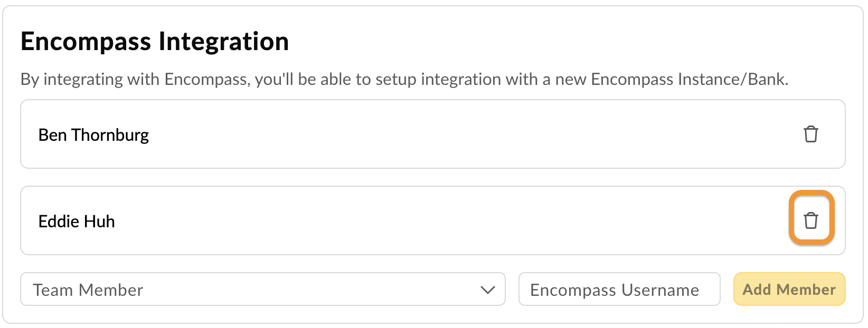This screenshot has width=868, height=328.
Task: Select the Eddie Huh member row
Action: (x=370, y=220)
